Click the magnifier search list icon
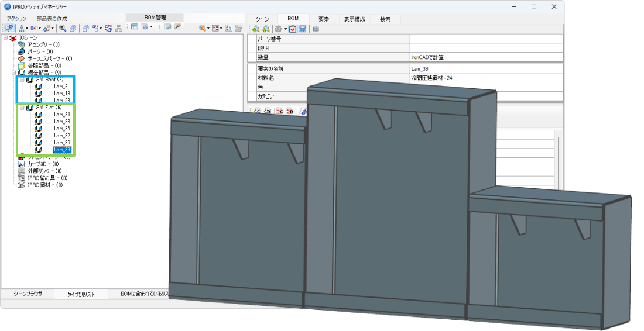This screenshot has width=644, height=331. [63, 28]
